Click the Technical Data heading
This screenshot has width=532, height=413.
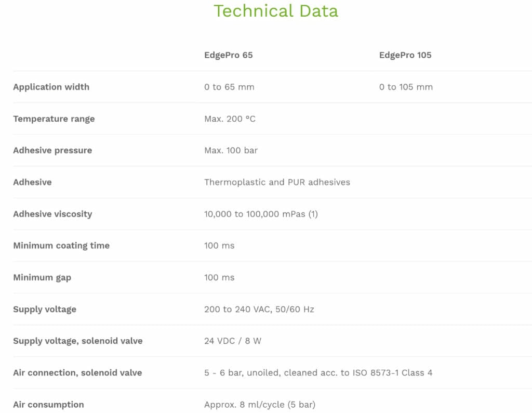click(x=276, y=11)
